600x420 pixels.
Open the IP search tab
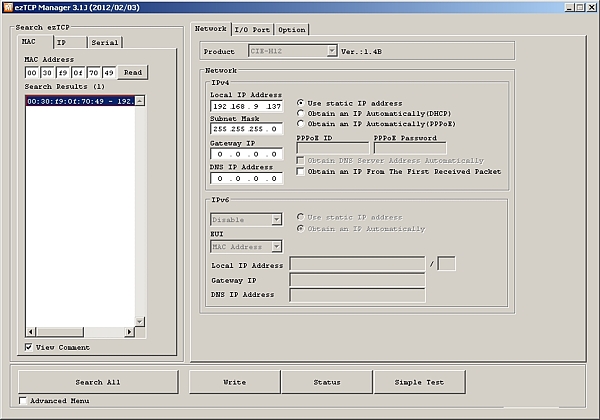pyautogui.click(x=70, y=42)
